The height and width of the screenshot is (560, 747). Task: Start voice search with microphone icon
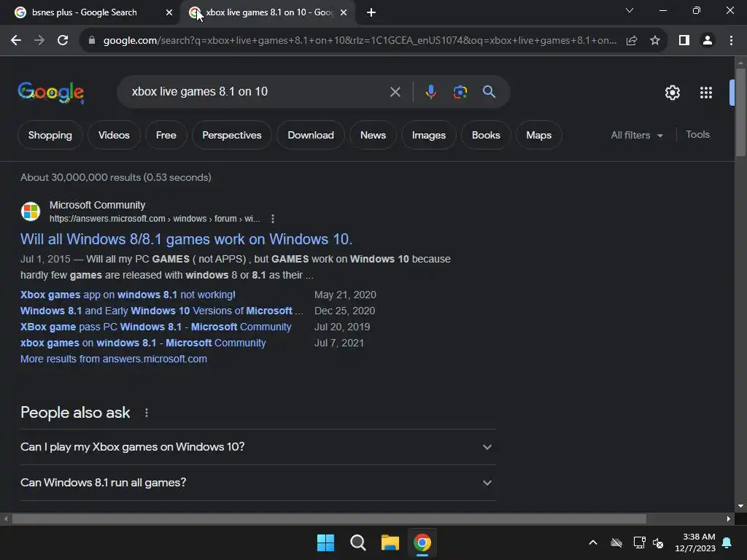click(x=430, y=92)
